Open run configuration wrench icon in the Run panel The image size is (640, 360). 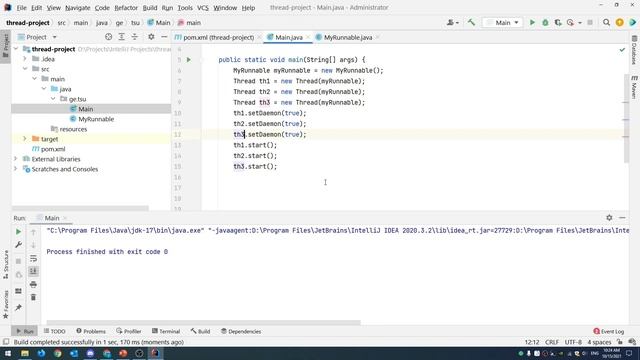click(x=18, y=244)
